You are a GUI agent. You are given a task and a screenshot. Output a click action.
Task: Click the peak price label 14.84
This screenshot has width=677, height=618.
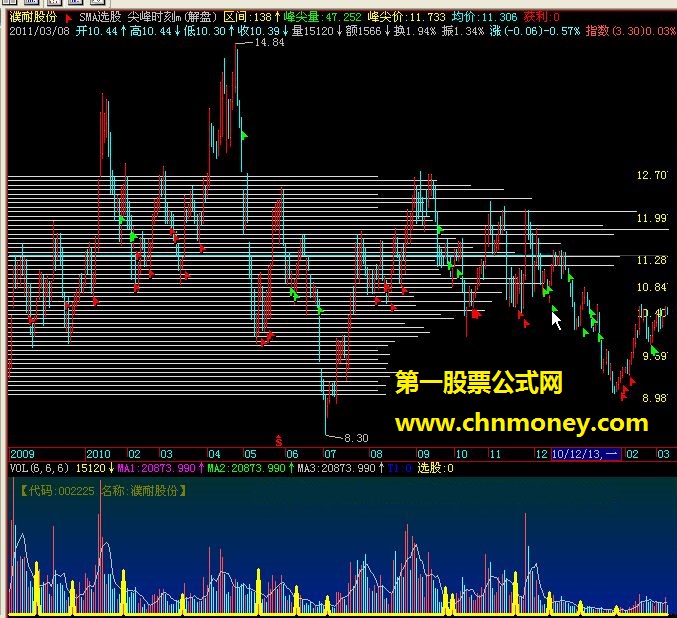pos(269,42)
